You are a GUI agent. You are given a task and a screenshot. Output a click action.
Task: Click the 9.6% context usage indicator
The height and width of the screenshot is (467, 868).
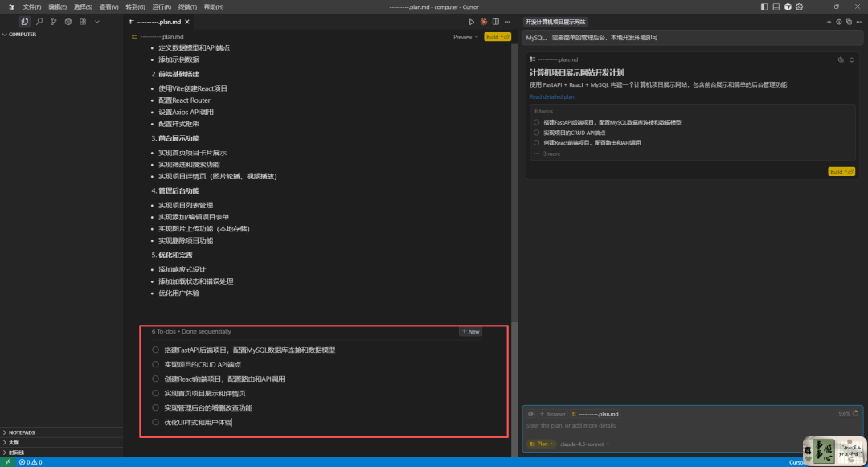click(848, 413)
